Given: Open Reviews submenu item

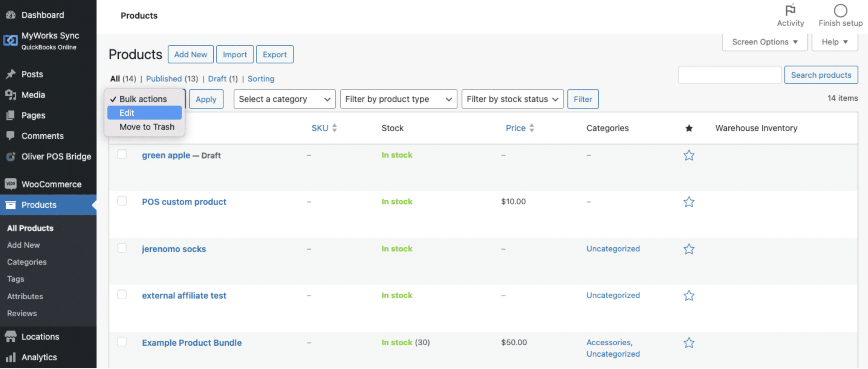Looking at the screenshot, I should (22, 313).
